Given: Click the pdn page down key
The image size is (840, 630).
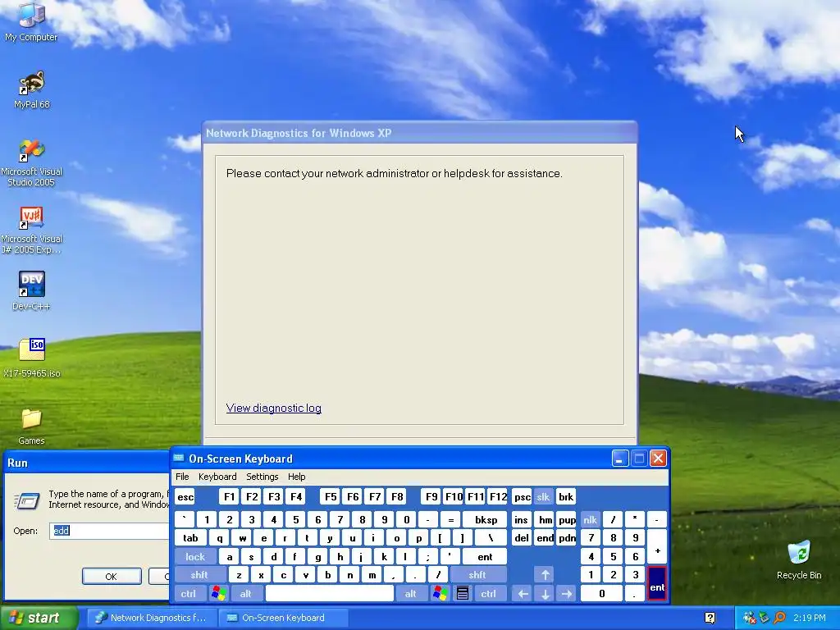Looking at the screenshot, I should 567,538.
